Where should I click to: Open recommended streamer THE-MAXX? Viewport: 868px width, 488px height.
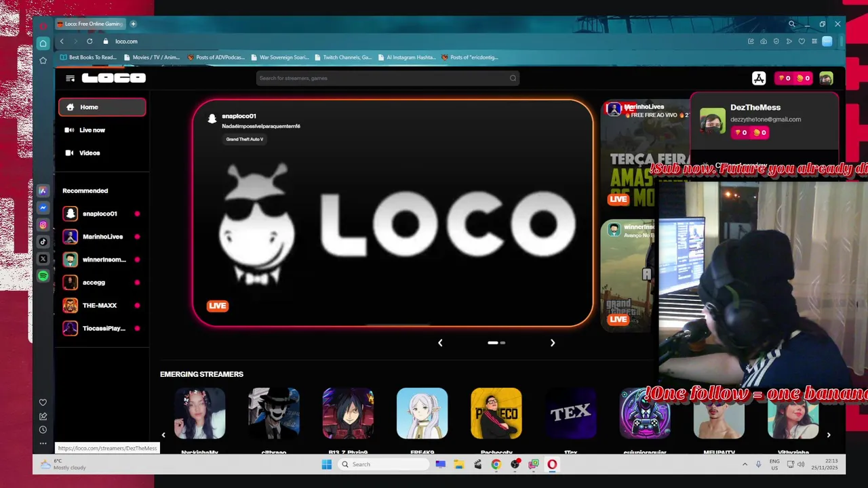[102, 306]
